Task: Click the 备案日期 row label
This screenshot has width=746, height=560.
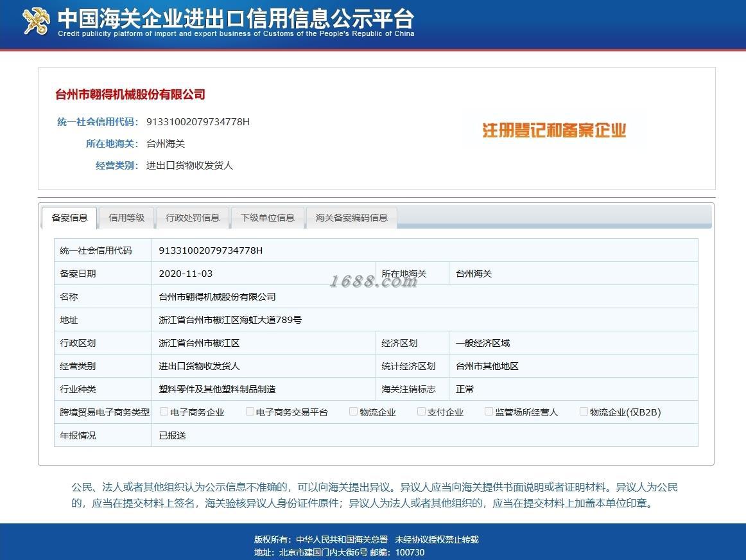Action: pyautogui.click(x=78, y=274)
